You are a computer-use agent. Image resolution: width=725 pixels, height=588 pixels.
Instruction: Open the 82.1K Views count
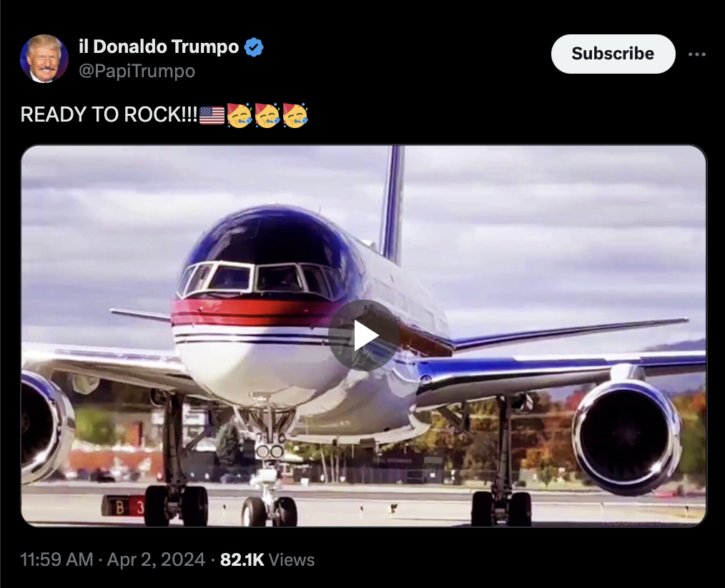[267, 559]
